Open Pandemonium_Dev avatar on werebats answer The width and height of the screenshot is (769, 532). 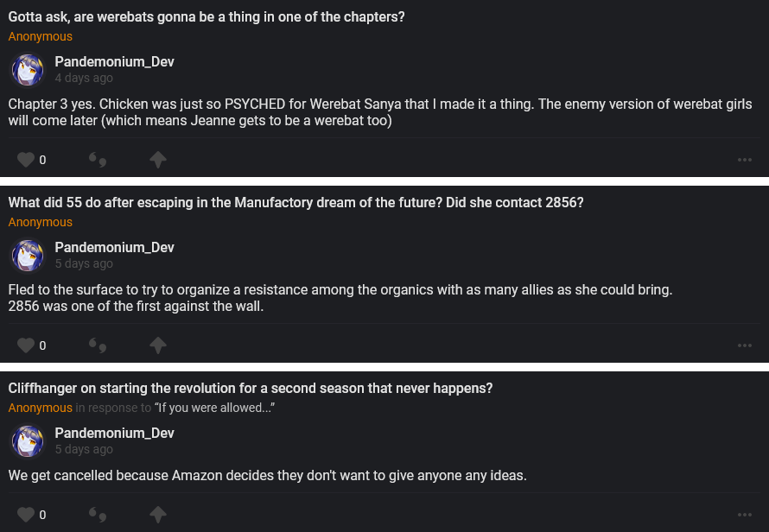[28, 70]
